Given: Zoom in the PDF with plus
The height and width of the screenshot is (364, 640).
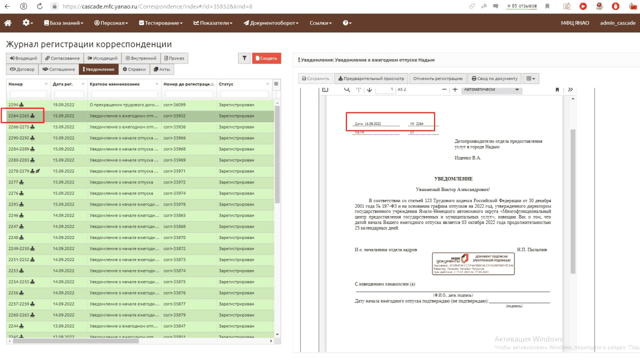Looking at the screenshot, I should 455,89.
